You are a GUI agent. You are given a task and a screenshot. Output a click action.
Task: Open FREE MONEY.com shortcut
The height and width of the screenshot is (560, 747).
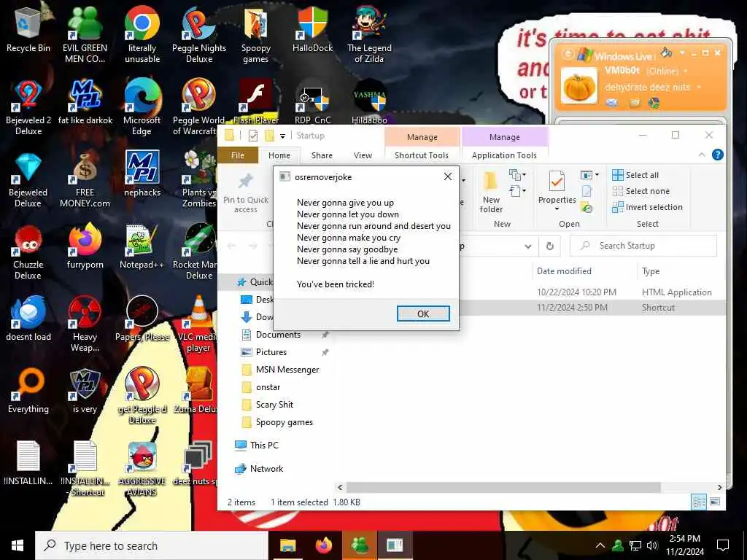click(x=85, y=178)
